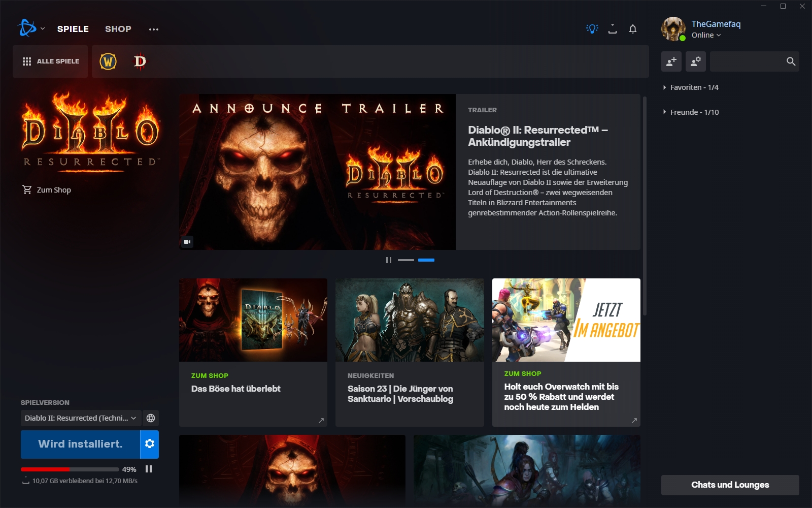Image resolution: width=812 pixels, height=508 pixels.
Task: Open Saison 23 Vorschaublog article
Action: pos(400,394)
